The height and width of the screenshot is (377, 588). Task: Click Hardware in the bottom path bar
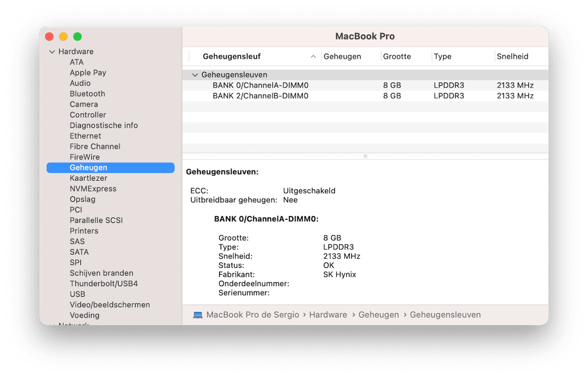tap(328, 315)
